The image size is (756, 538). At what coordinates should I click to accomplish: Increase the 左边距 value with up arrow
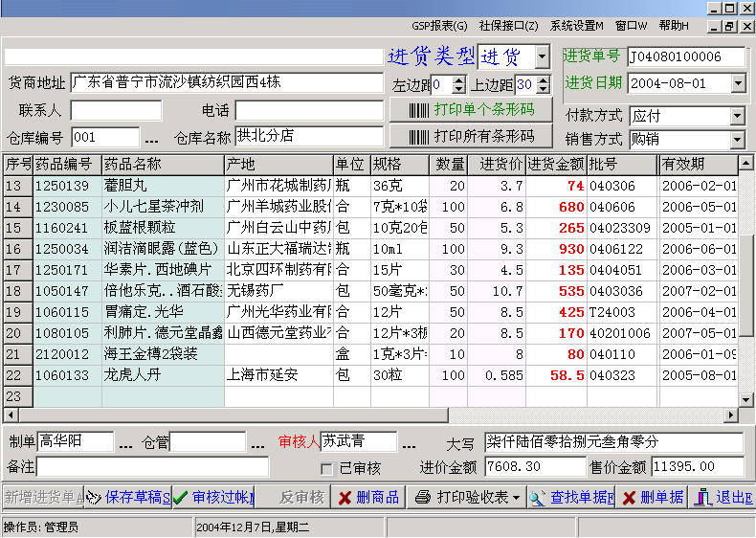point(459,80)
